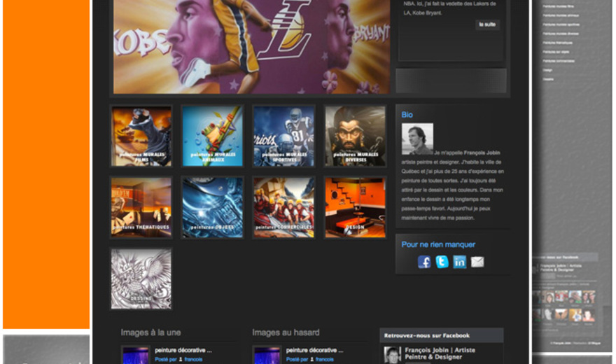This screenshot has height=364, width=616.
Task: Select 'Peintures sur objets' in background page menu
Action: (x=556, y=51)
